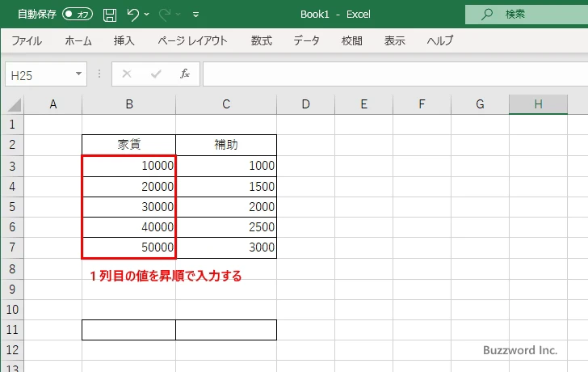This screenshot has width=588, height=372.
Task: Select row 5 header
Action: (12, 207)
